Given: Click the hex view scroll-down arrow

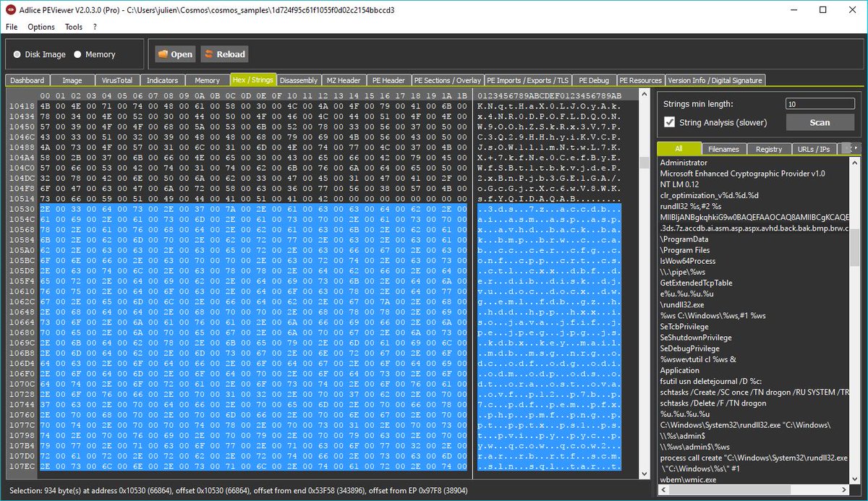Looking at the screenshot, I should (644, 474).
